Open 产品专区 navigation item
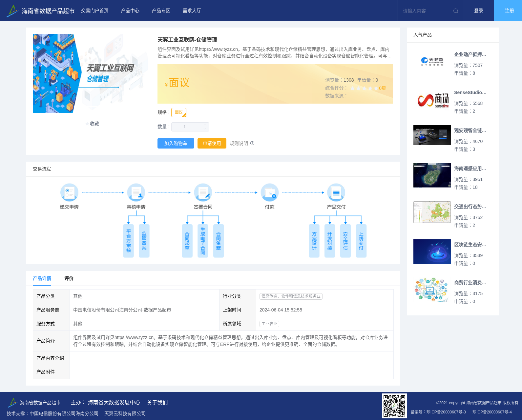Image resolution: width=522 pixels, height=420 pixels. (161, 11)
